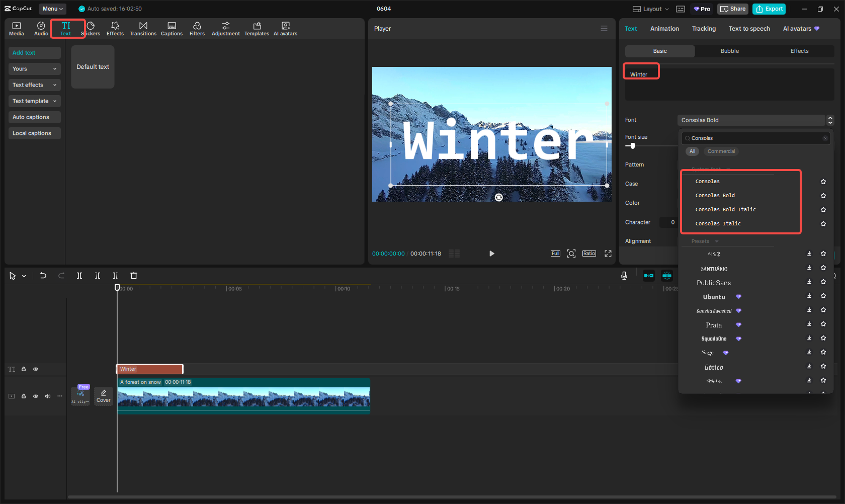Mute the forest video track speaker icon
This screenshot has height=504, width=845.
tap(47, 396)
